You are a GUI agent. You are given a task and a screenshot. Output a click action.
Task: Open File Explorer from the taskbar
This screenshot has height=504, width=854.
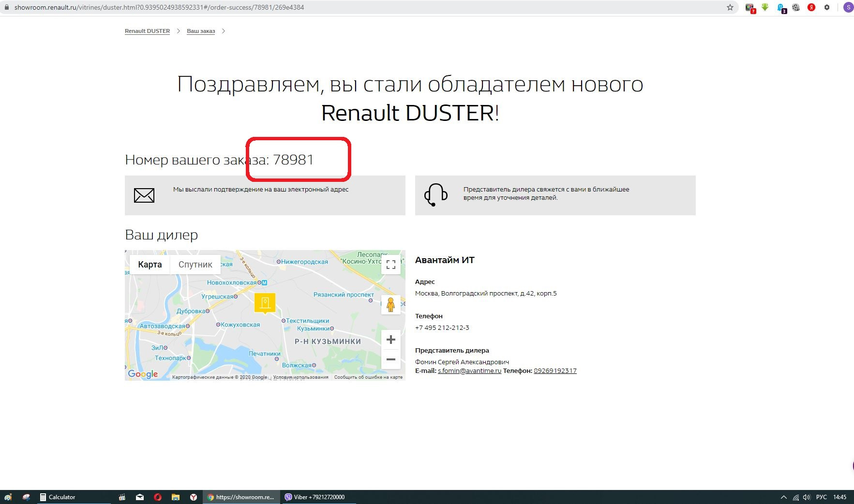176,497
